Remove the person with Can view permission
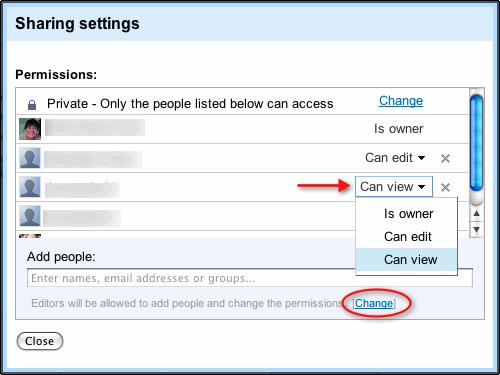Image resolution: width=500 pixels, height=375 pixels. (445, 187)
